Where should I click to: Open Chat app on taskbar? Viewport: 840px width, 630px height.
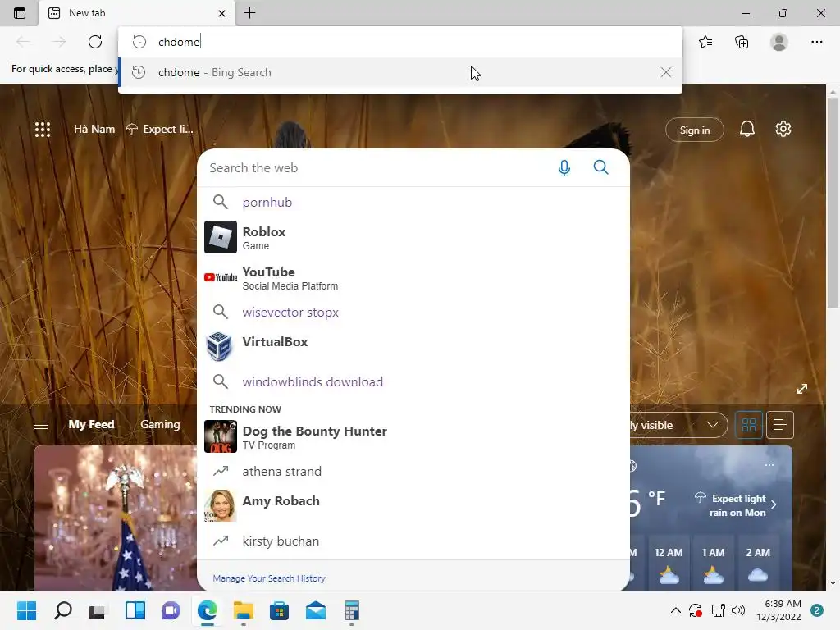pyautogui.click(x=171, y=610)
